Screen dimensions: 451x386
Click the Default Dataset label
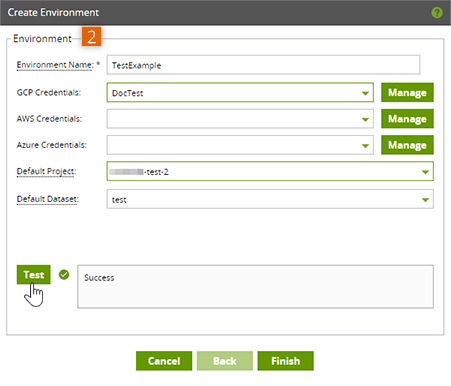(x=48, y=199)
